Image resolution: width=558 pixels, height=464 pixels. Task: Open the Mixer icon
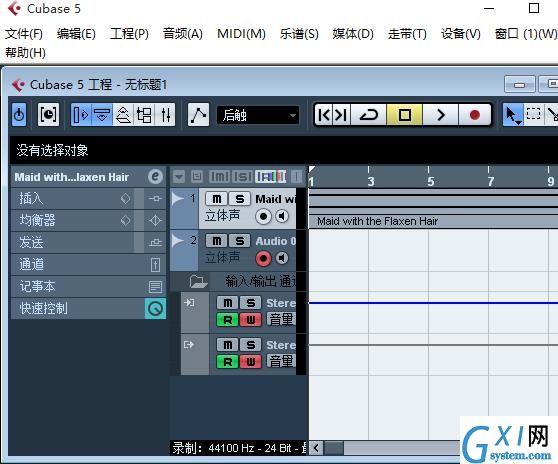pos(165,115)
